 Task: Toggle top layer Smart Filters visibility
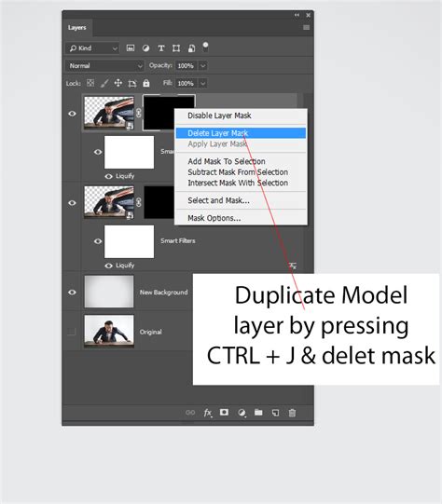98,152
